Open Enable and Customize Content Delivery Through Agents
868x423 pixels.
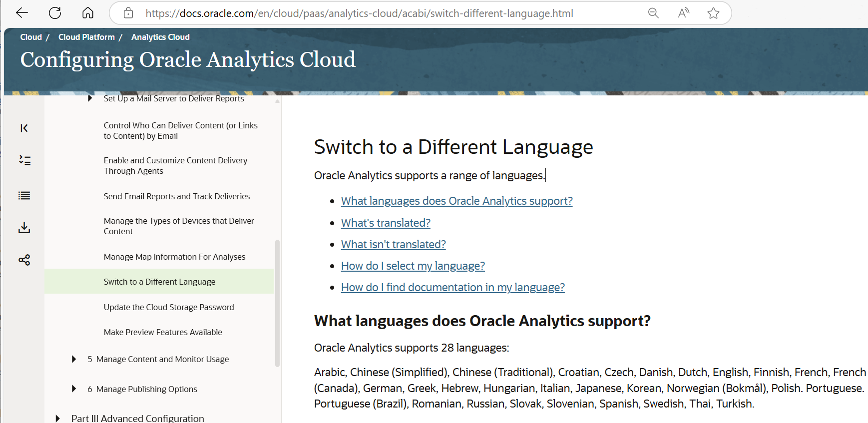(175, 166)
